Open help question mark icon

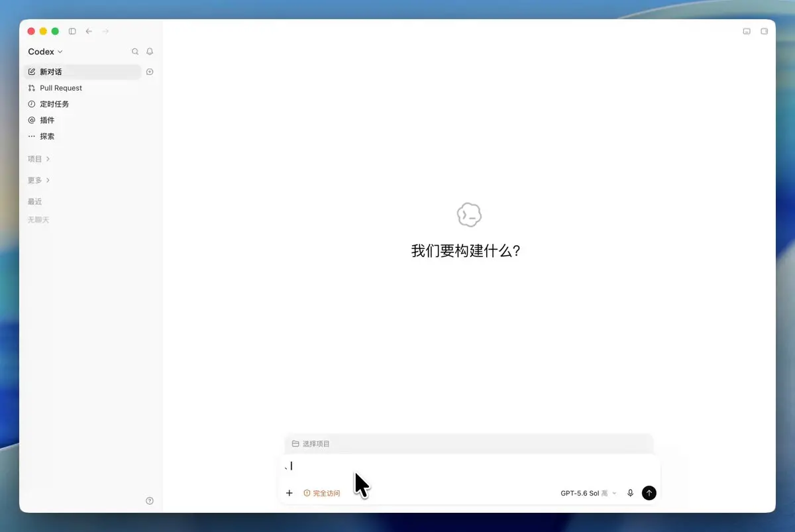(150, 501)
